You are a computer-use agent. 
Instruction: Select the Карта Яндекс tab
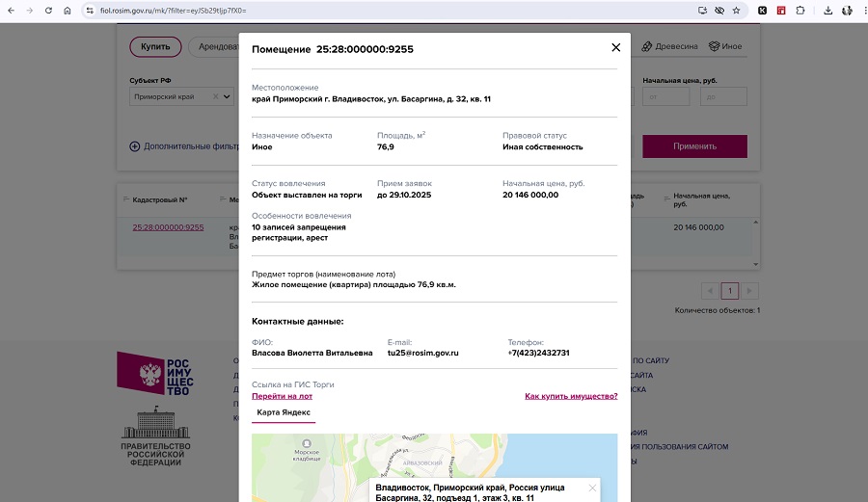(284, 412)
